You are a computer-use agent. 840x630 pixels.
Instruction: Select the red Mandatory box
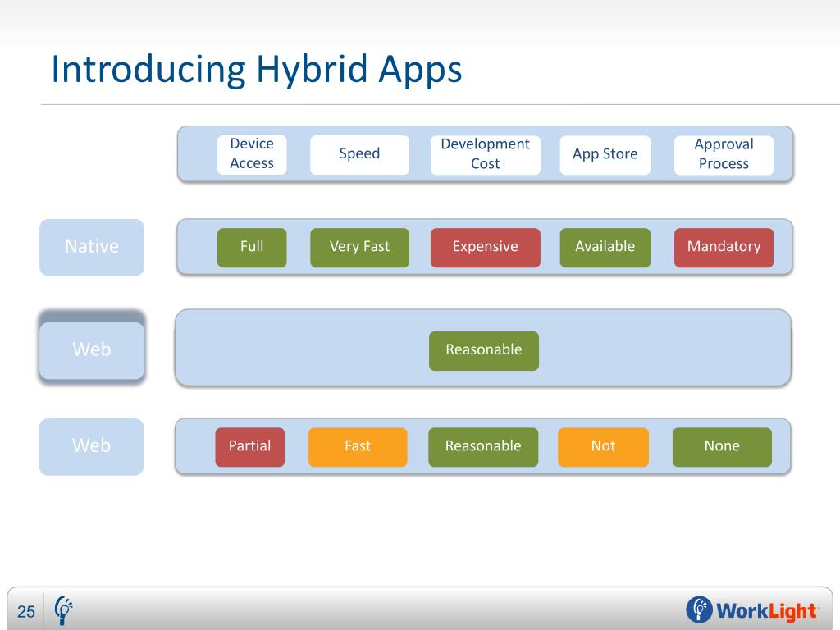[724, 248]
